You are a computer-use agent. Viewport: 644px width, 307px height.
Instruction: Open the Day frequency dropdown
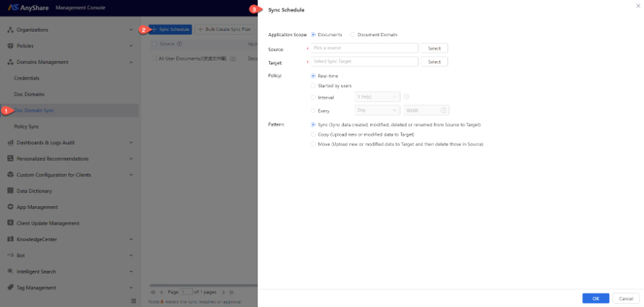377,110
